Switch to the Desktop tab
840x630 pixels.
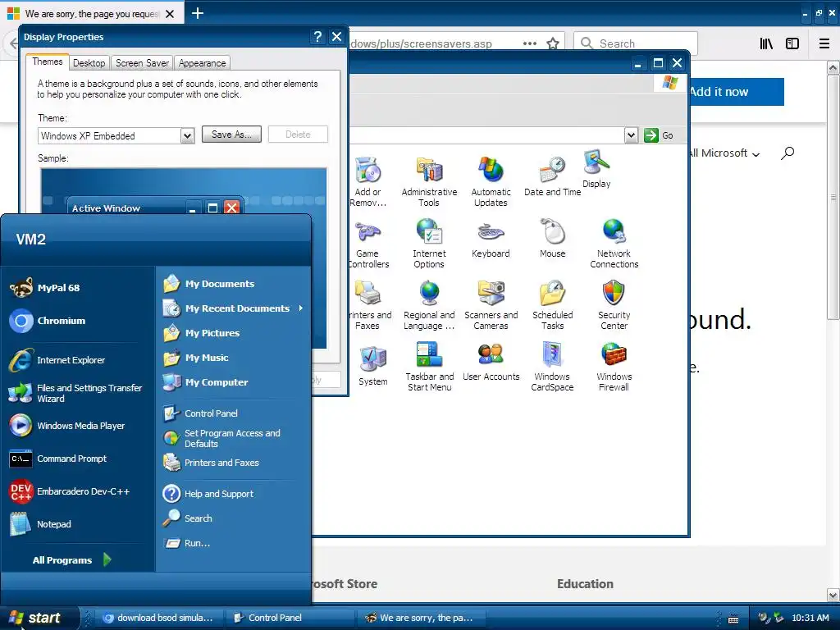(x=89, y=63)
